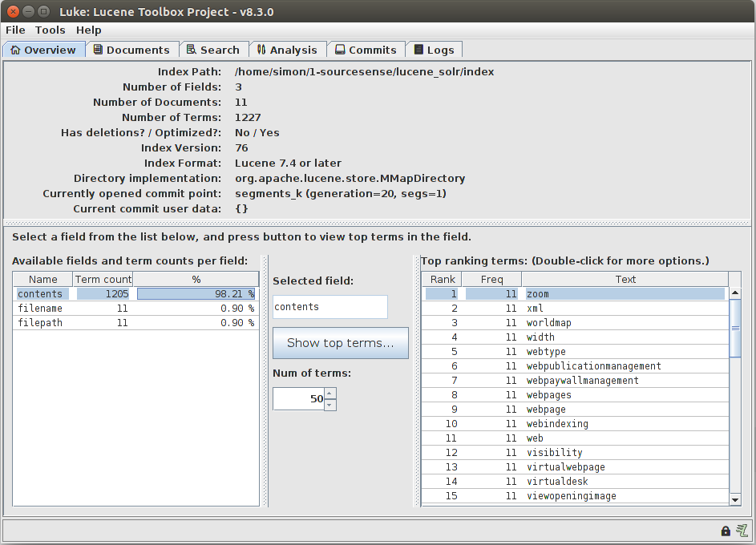This screenshot has height=545, width=756.
Task: Maximize the Luke window
Action: pos(43,11)
